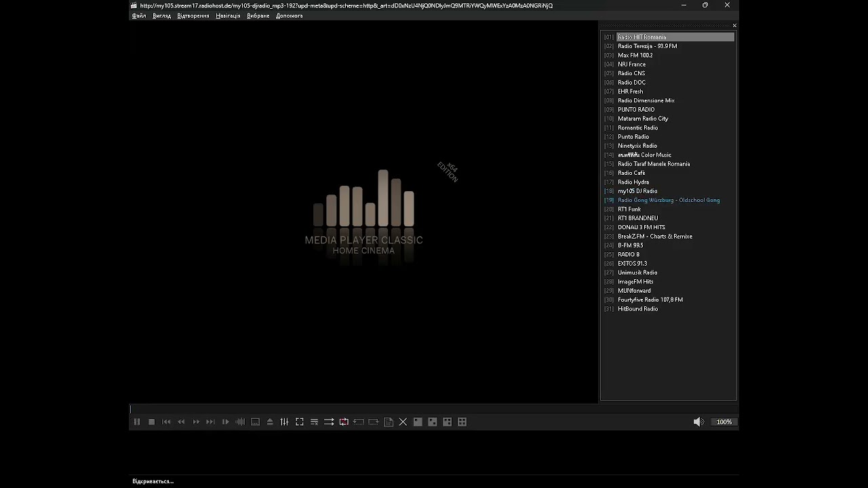Open the Файл menu

[x=139, y=16]
